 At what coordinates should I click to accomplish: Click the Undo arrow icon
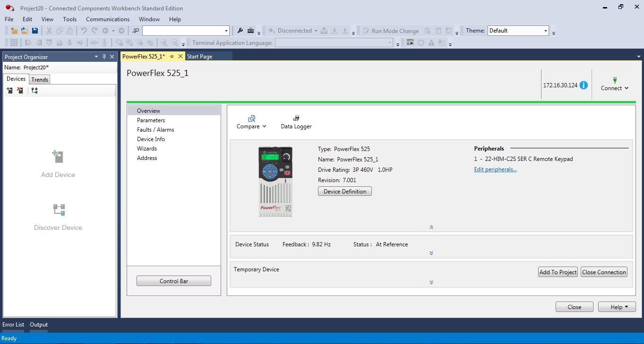84,31
